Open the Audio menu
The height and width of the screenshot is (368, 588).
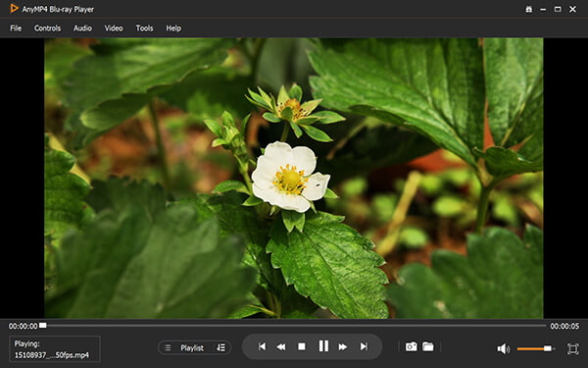point(82,28)
